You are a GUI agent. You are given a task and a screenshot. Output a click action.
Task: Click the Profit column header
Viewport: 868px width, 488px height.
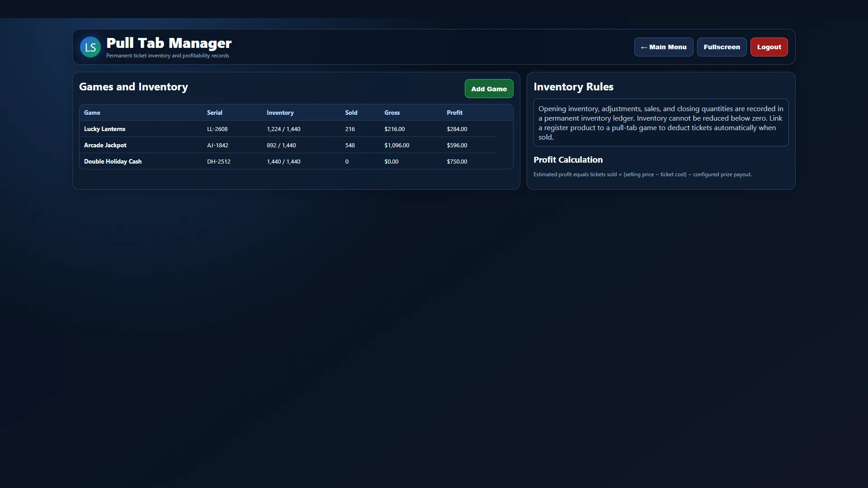click(454, 113)
